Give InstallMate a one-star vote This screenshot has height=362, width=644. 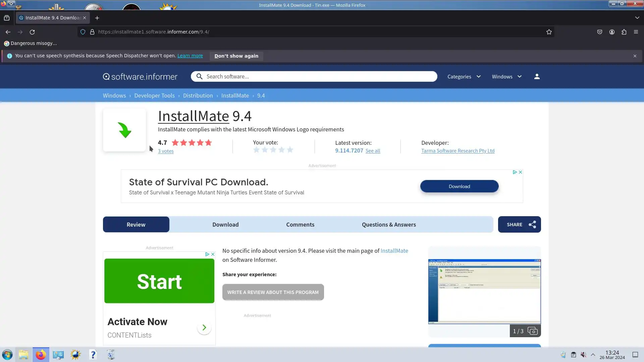[257, 150]
